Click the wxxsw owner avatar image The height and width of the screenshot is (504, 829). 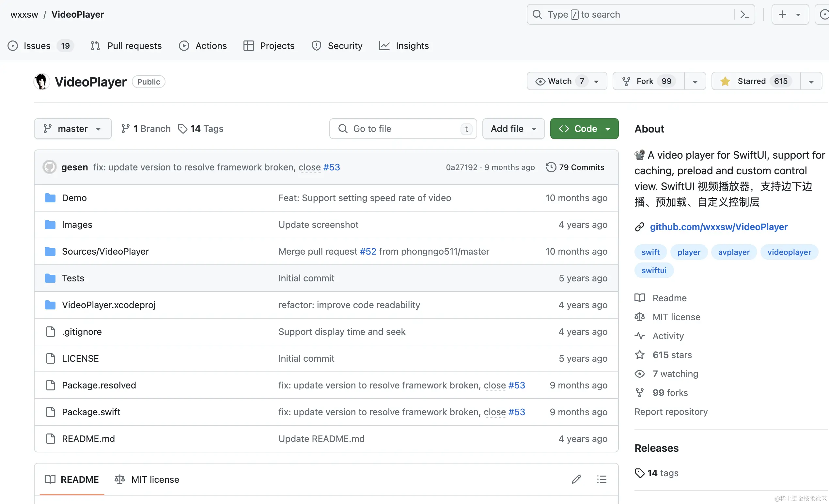42,82
